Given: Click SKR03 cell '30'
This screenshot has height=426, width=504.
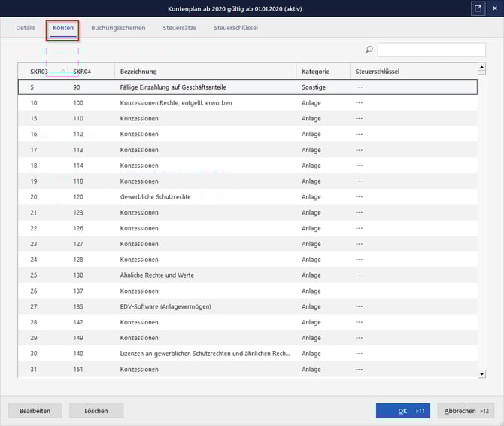Looking at the screenshot, I should click(x=34, y=354).
